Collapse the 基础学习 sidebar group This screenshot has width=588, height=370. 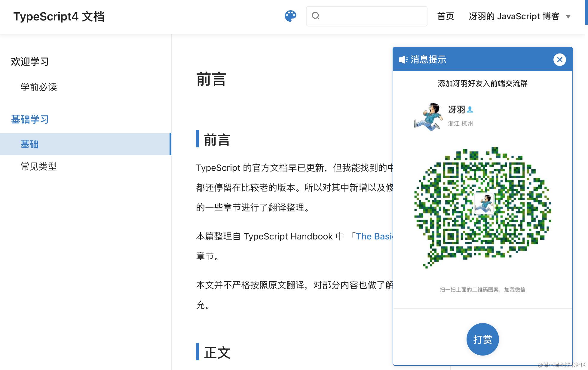(30, 119)
